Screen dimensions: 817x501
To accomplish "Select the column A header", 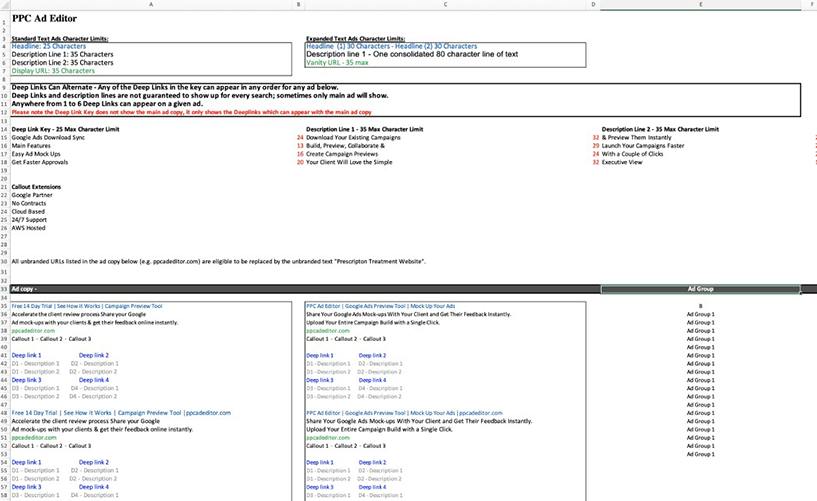I will point(150,5).
